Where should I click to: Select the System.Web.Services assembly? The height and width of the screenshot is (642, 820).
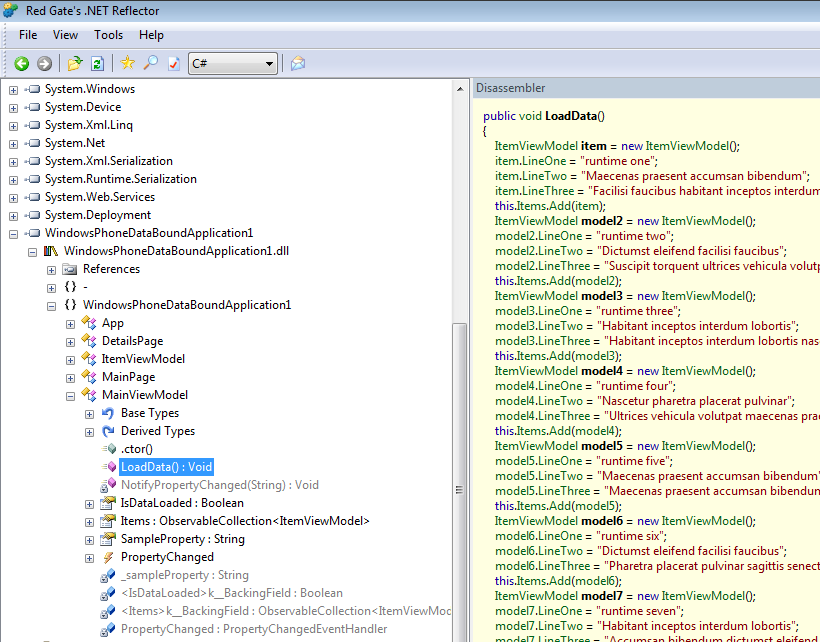[x=100, y=197]
